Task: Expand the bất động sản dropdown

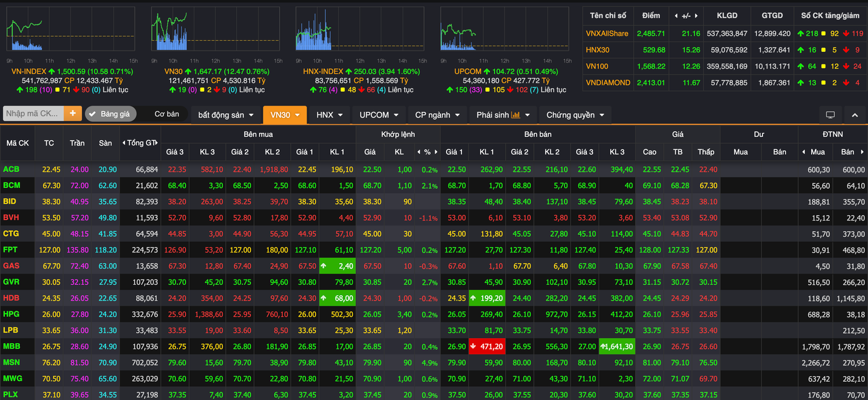Action: 226,115
